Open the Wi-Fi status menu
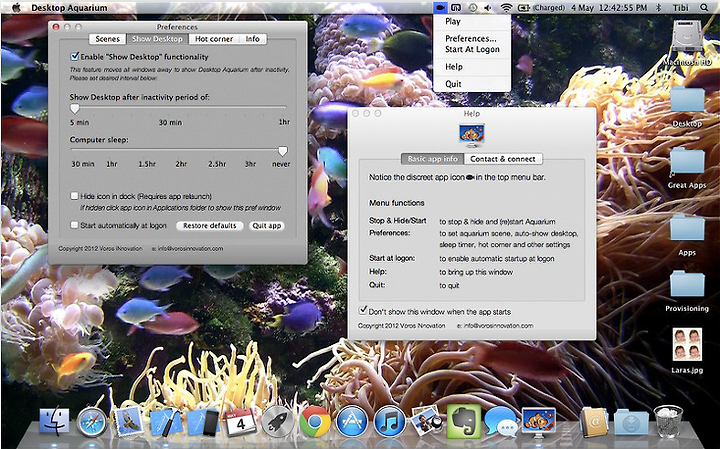The height and width of the screenshot is (449, 720). 506,8
